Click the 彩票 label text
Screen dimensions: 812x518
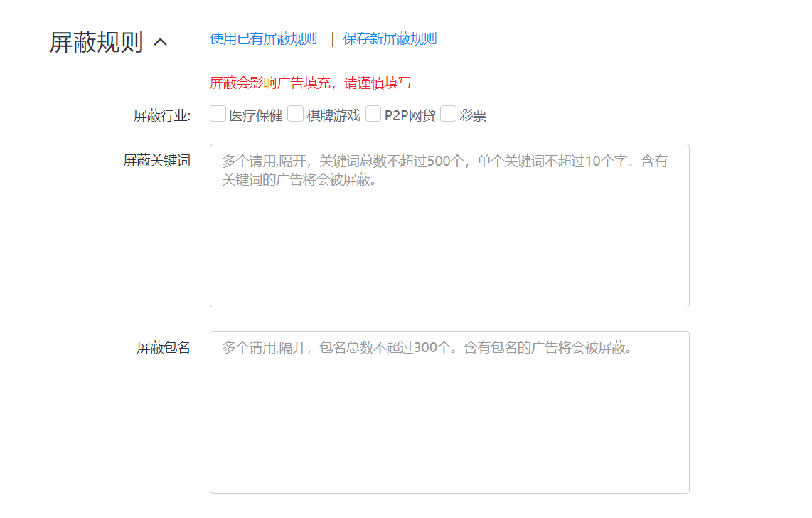[473, 115]
